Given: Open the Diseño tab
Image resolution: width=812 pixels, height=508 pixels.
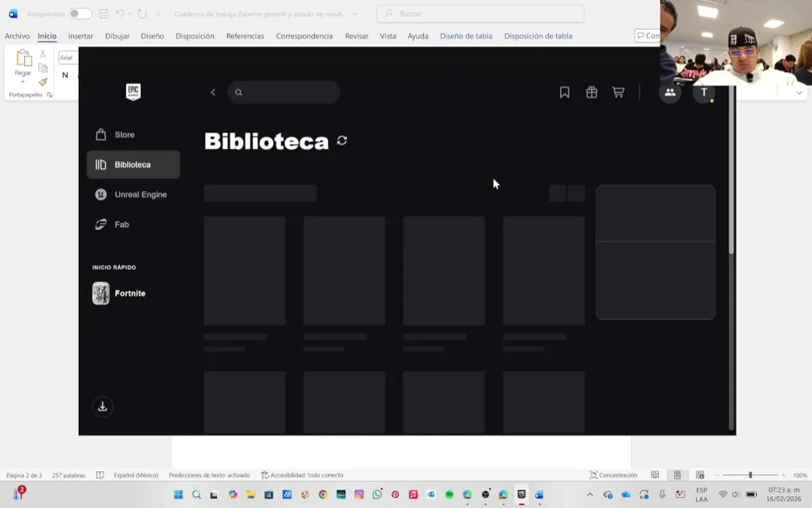Looking at the screenshot, I should (152, 36).
